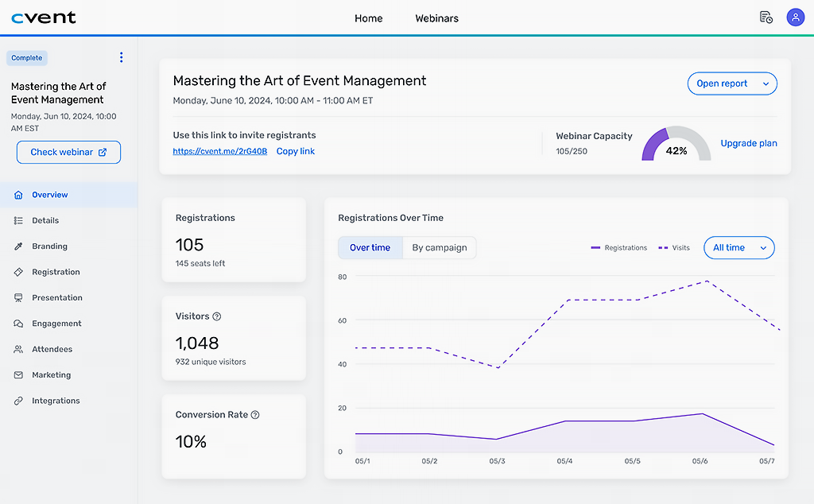This screenshot has width=814, height=504.
Task: Click the Registrations 105 card
Action: [x=234, y=240]
